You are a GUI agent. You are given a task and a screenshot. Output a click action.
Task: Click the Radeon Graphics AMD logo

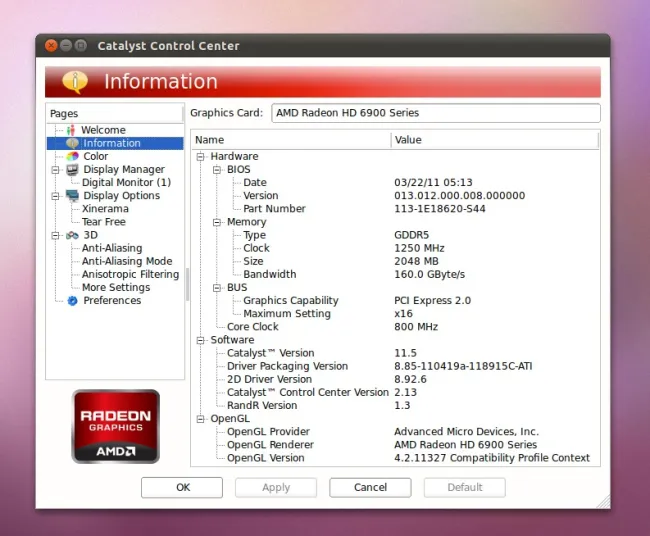click(x=116, y=426)
